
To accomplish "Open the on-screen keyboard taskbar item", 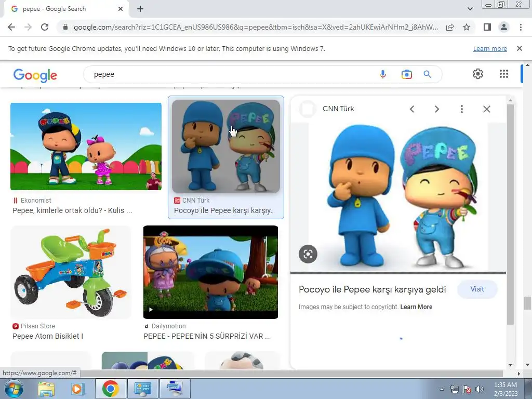I will click(x=175, y=389).
